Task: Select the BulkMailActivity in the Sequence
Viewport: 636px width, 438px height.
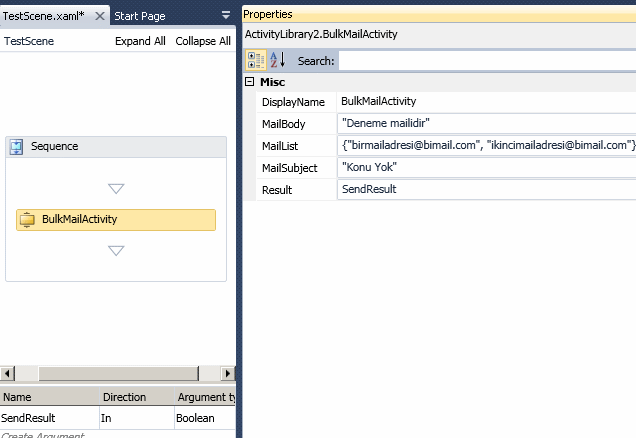Action: (x=116, y=220)
